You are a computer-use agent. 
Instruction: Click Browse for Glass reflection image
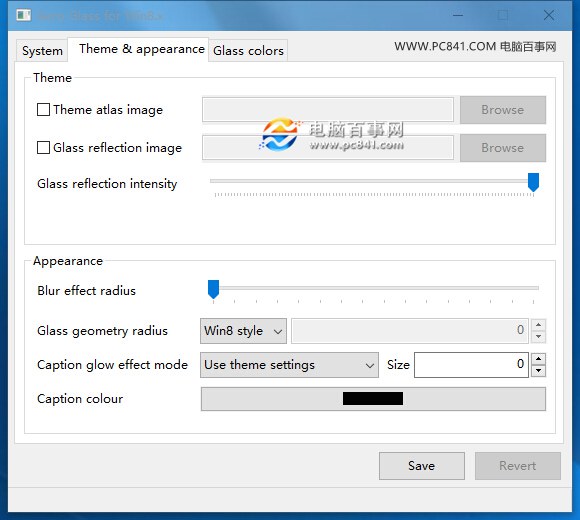coord(503,148)
